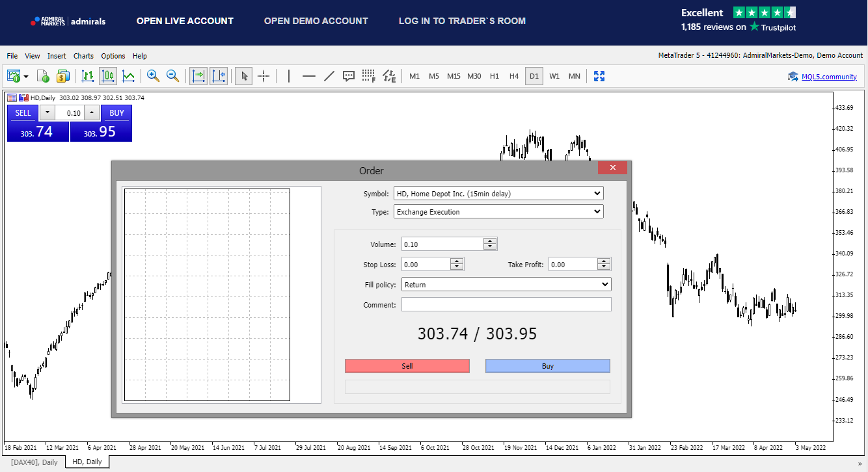Screen dimensions: 868x472
Task: Adjust the Stop Loss spinner arrows
Action: point(457,264)
